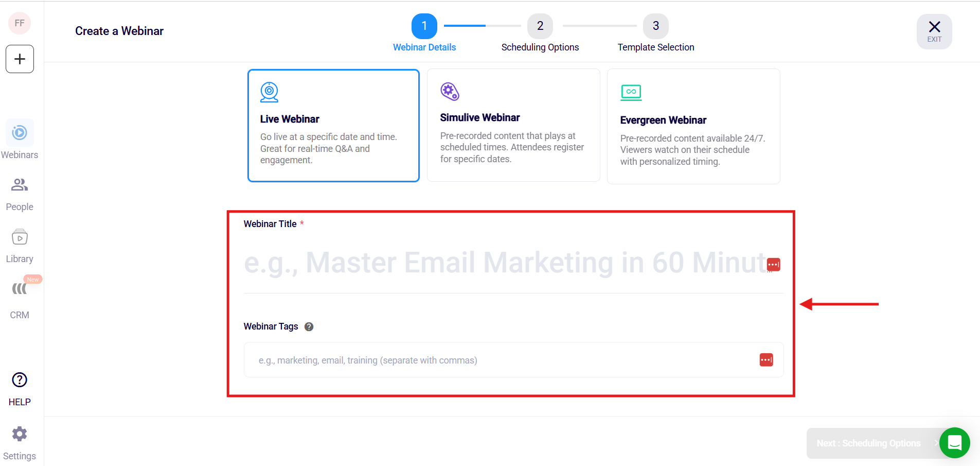Select the Evergreen Webinar type
Viewport: 980px width, 466px height.
click(x=693, y=126)
